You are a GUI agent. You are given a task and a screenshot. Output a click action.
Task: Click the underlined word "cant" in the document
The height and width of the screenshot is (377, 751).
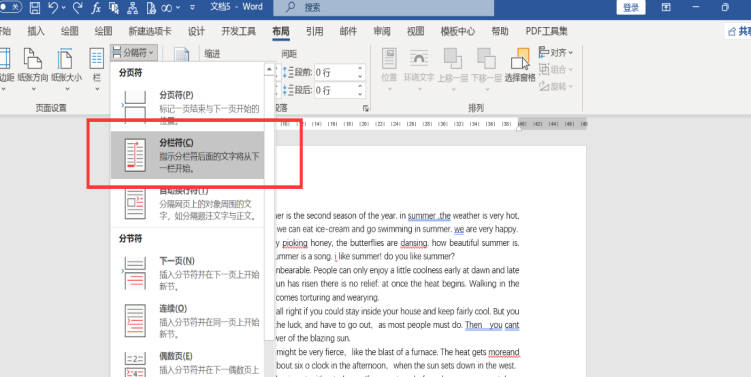tap(512, 325)
